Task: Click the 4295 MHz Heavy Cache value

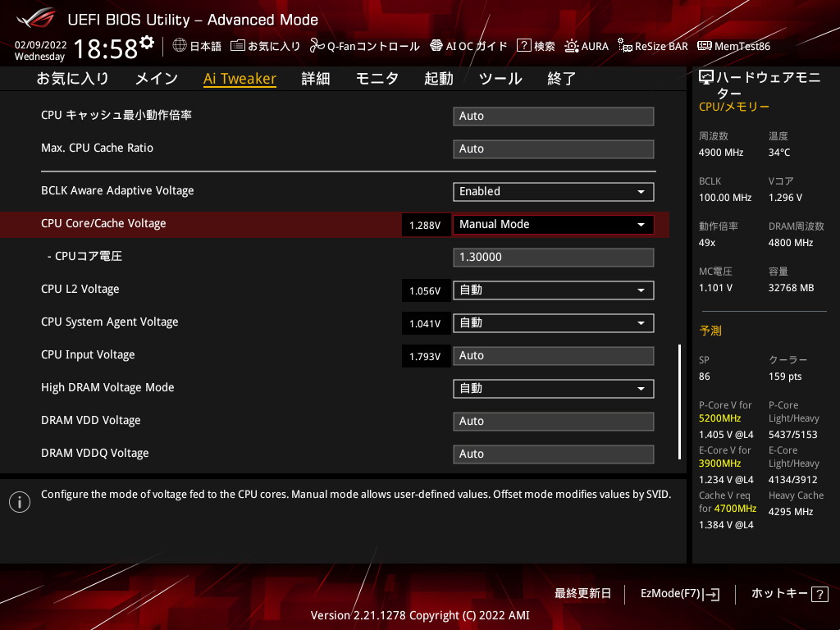Action: point(791,512)
